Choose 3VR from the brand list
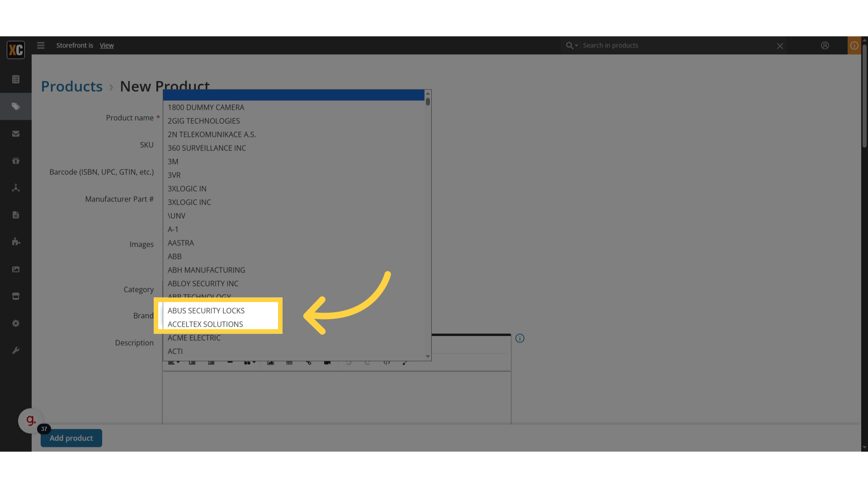 [294, 175]
